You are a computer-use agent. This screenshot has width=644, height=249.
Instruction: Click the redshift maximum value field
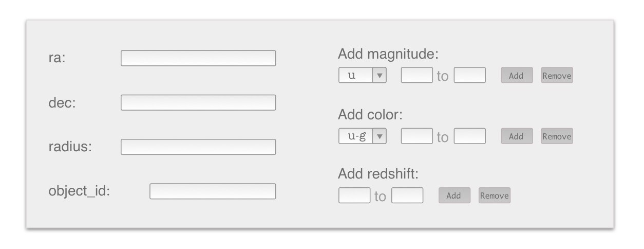(407, 195)
